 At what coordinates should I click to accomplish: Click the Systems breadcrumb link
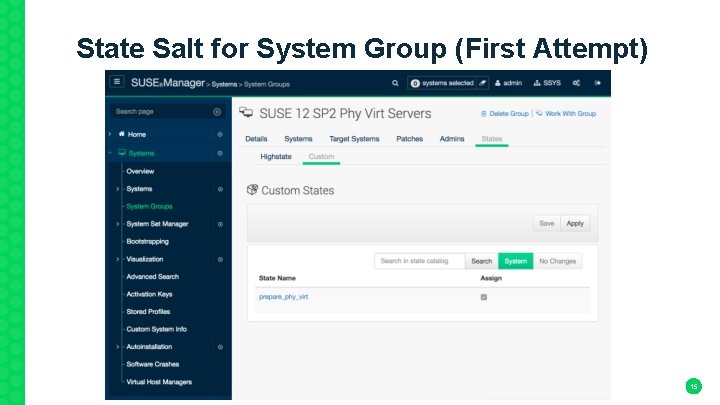[224, 84]
